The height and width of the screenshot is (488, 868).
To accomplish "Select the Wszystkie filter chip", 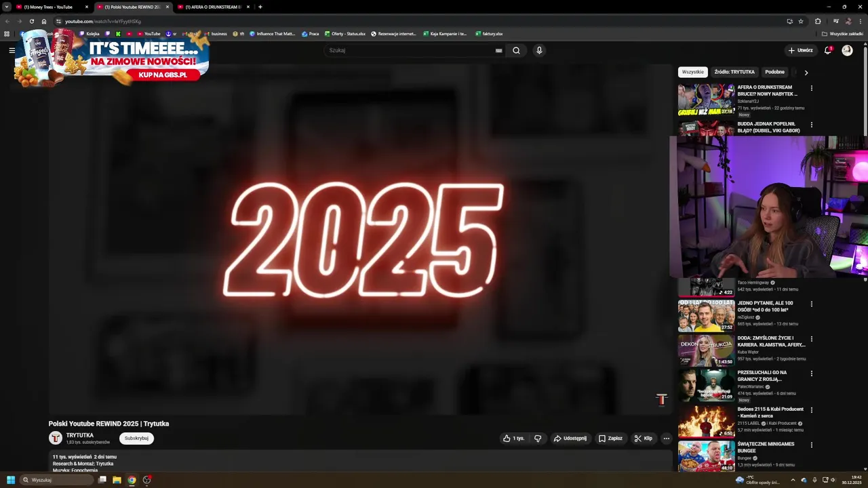I will [693, 72].
